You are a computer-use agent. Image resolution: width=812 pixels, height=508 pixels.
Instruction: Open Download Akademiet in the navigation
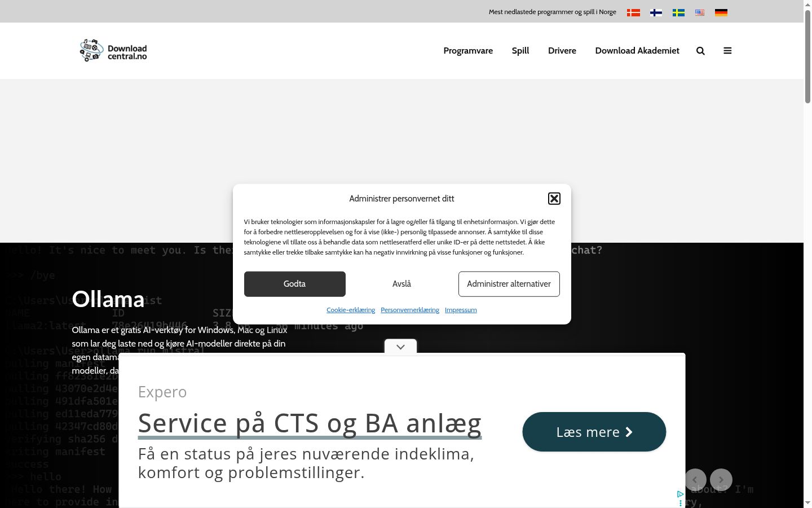click(x=637, y=51)
